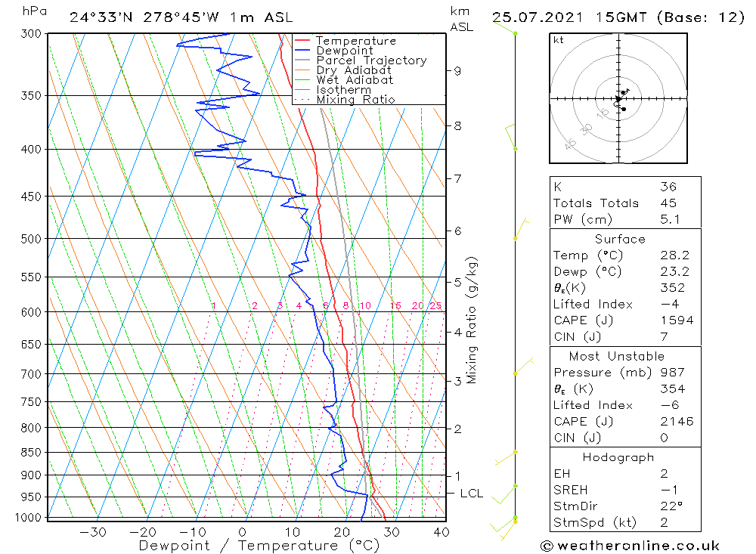Click the hPa unit label
Viewport: 756px width, 554px height.
(35, 11)
